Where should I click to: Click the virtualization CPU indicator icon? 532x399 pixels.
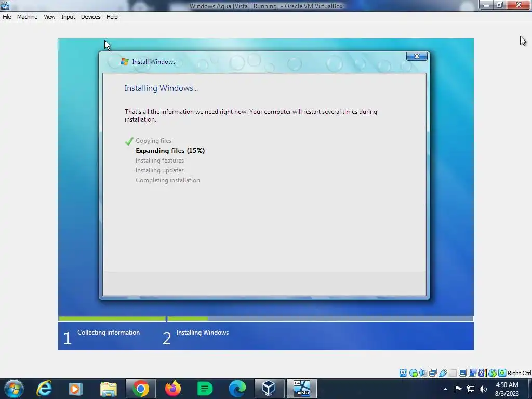tap(482, 373)
